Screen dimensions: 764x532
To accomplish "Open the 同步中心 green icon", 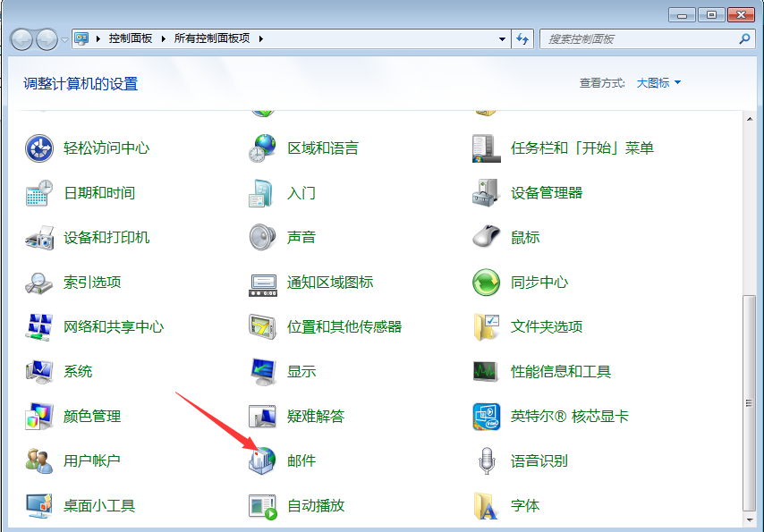I will (x=487, y=283).
